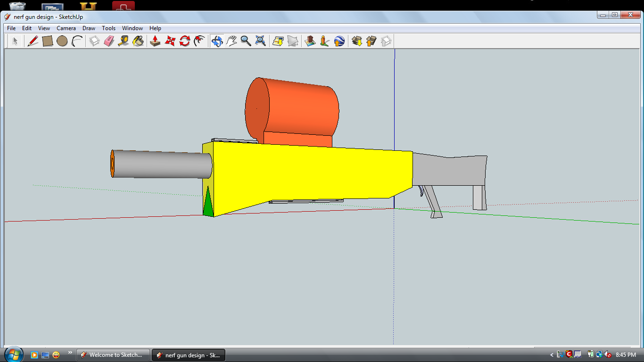The image size is (644, 362).
Task: Open the View menu
Action: [44, 28]
